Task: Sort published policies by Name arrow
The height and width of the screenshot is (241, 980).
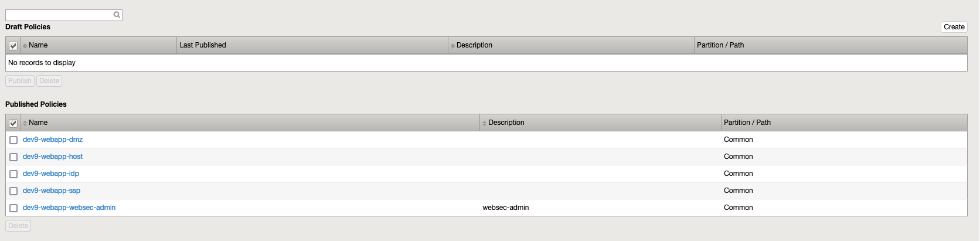Action: [x=25, y=123]
